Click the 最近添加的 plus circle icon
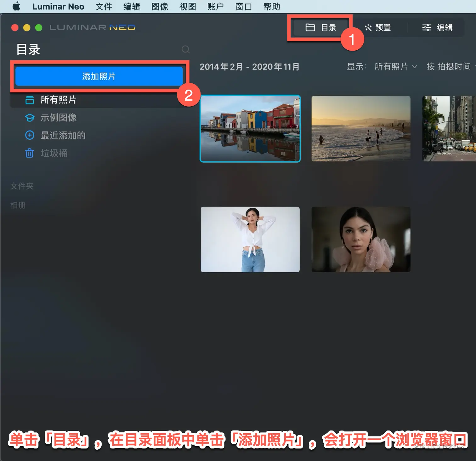Image resolution: width=476 pixels, height=461 pixels. click(x=30, y=135)
